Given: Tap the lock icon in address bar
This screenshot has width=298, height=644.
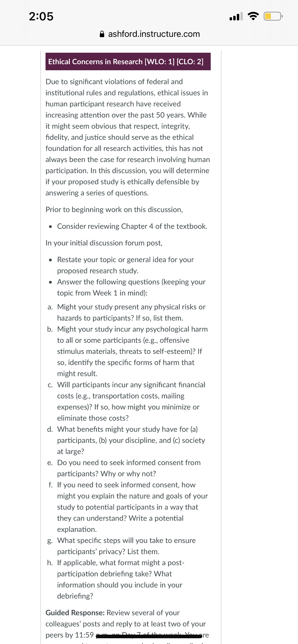Looking at the screenshot, I should [x=102, y=34].
